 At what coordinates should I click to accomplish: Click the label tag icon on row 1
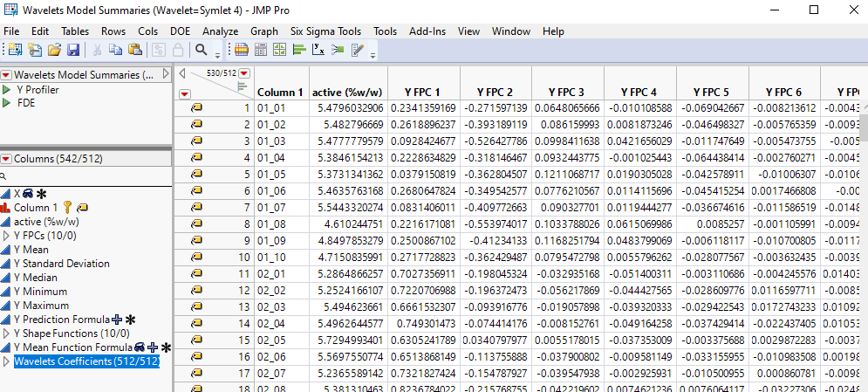click(x=196, y=107)
